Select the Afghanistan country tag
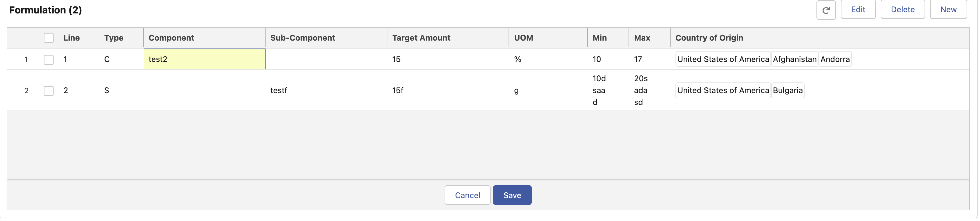The image size is (980, 221). click(794, 59)
